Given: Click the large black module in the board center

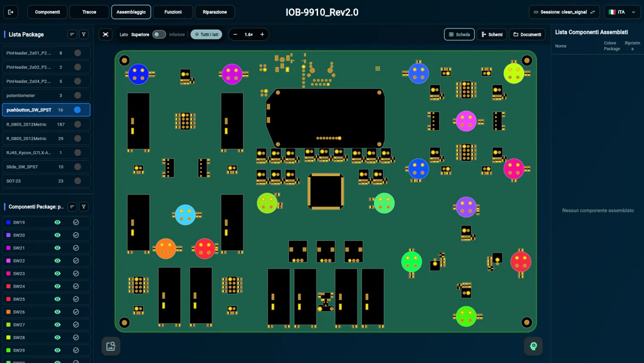Looking at the screenshot, I should click(x=325, y=118).
